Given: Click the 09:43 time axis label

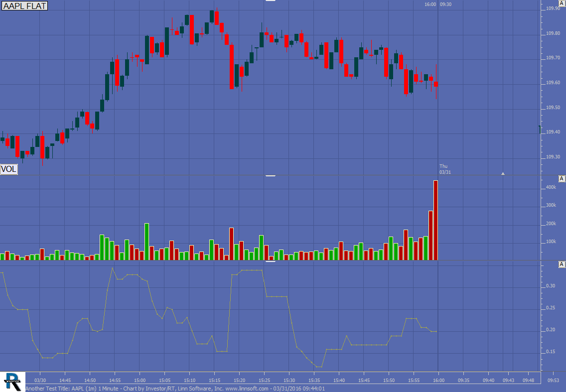Looking at the screenshot, I should coord(508,381).
